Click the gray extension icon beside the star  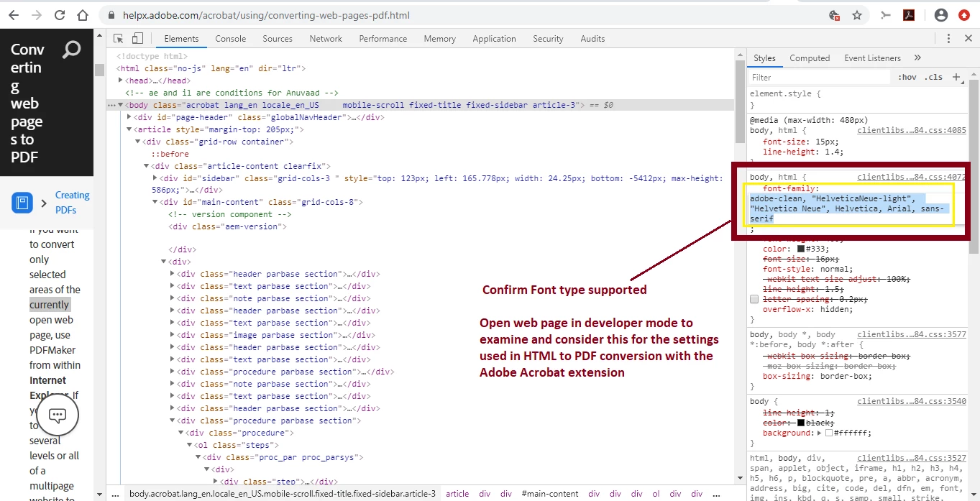tap(886, 15)
